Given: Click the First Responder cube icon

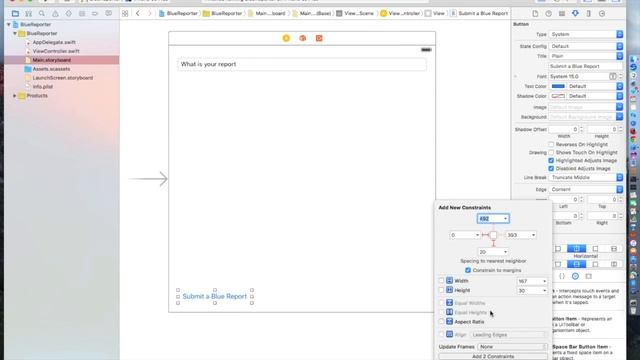Looking at the screenshot, I should 302,38.
